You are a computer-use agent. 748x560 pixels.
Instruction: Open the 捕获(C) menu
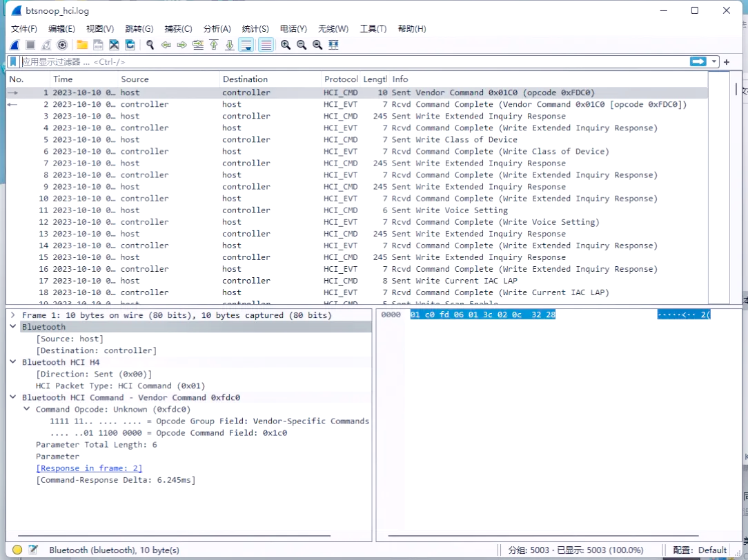coord(179,28)
